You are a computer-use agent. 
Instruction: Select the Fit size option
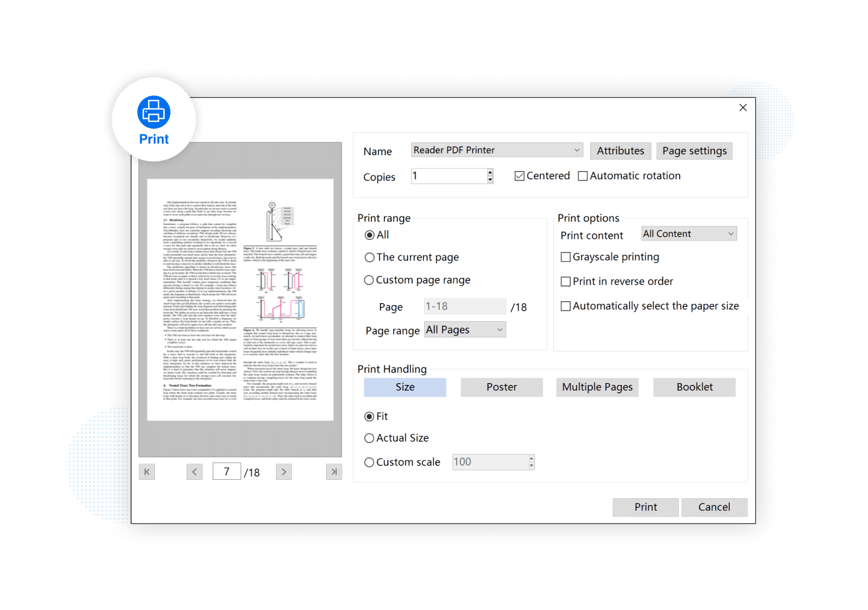pos(370,417)
